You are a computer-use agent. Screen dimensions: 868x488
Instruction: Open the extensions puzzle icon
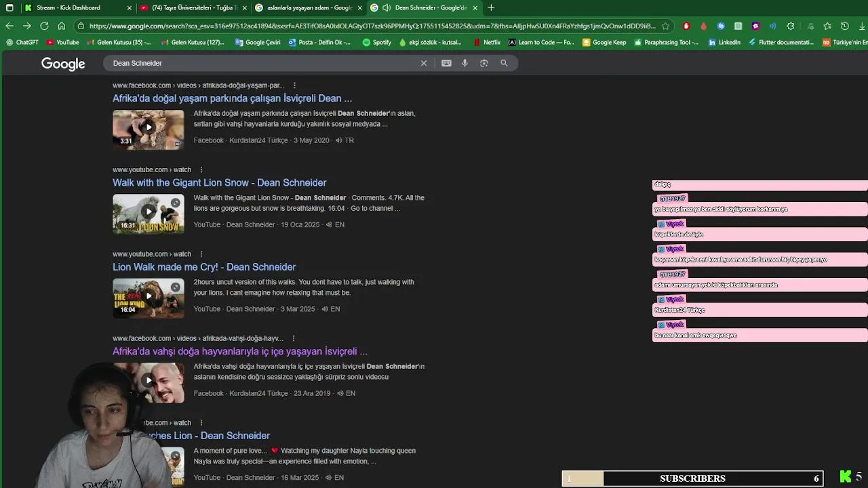[791, 26]
